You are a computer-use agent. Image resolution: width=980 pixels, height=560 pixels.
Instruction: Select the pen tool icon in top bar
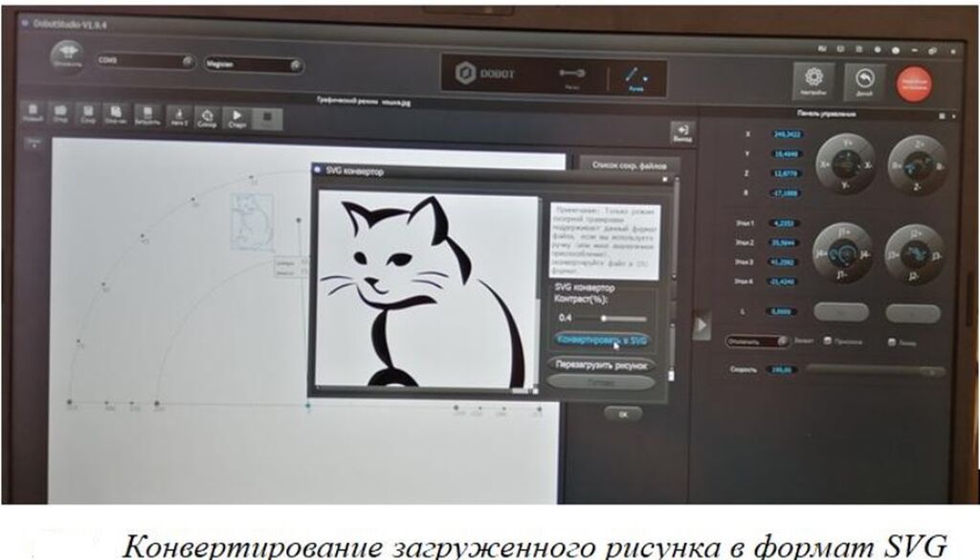point(633,75)
